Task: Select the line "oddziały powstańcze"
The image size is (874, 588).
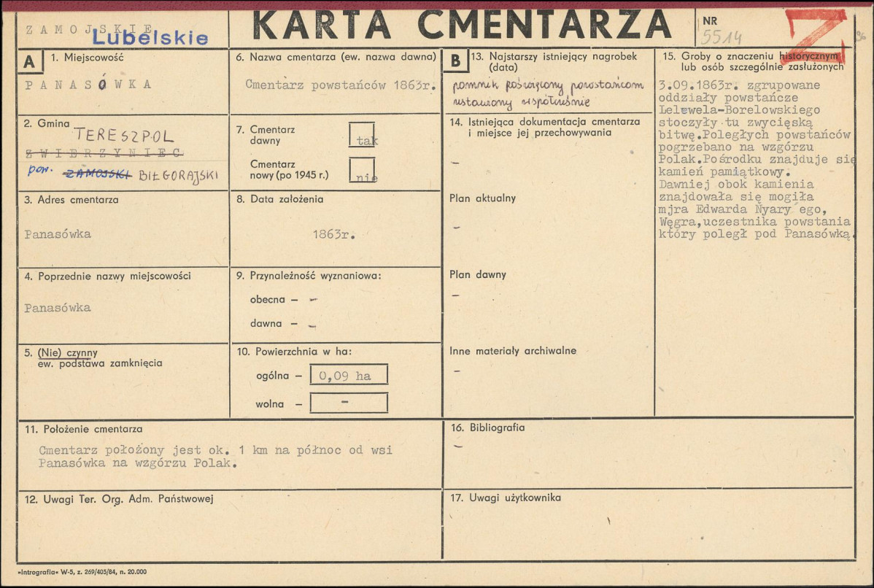Action: 728,98
